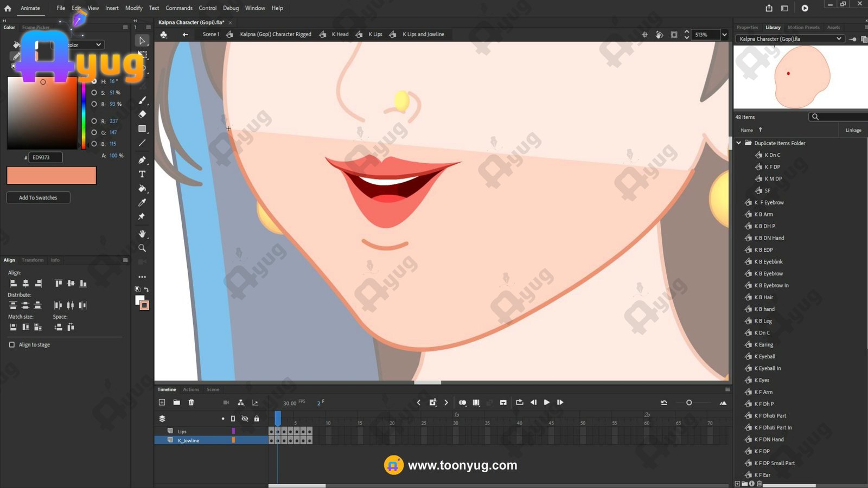The height and width of the screenshot is (488, 868).
Task: Open the Modify menu
Action: coord(133,8)
